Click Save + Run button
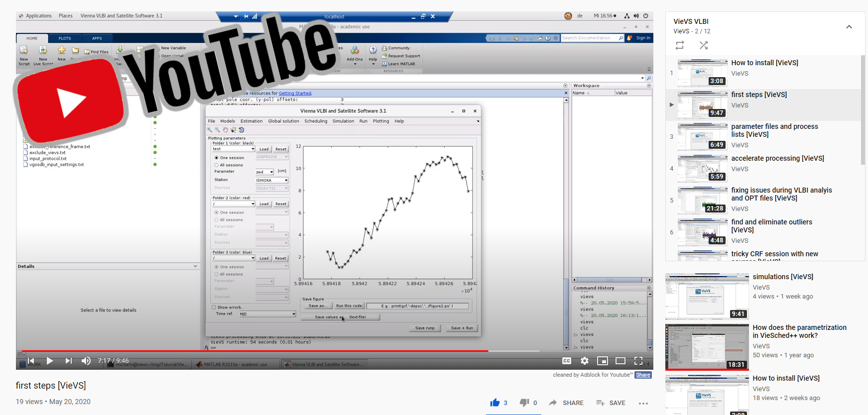 [x=462, y=328]
